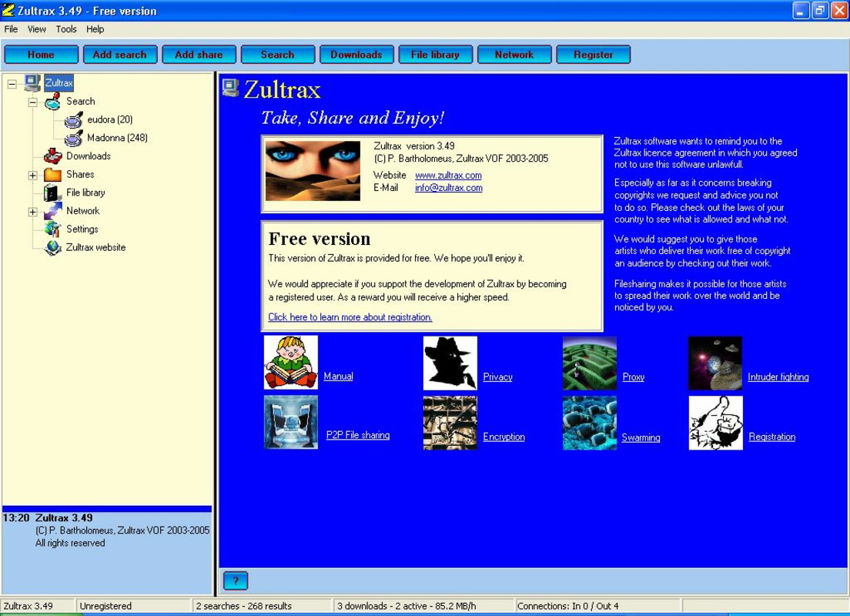850x616 pixels.
Task: Click the Register toolbar button
Action: tap(594, 54)
